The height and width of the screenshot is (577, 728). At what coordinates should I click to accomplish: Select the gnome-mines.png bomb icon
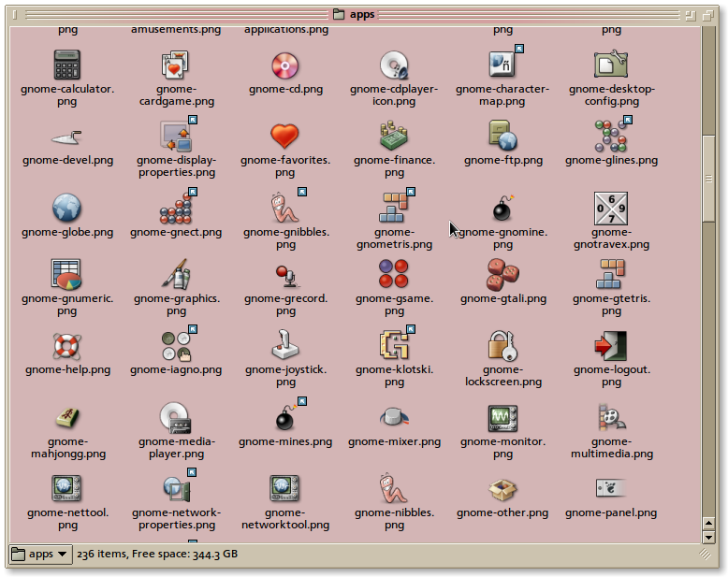(286, 417)
